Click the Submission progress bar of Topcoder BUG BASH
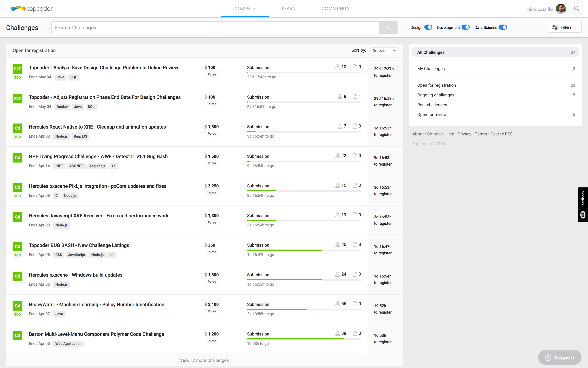 point(304,250)
